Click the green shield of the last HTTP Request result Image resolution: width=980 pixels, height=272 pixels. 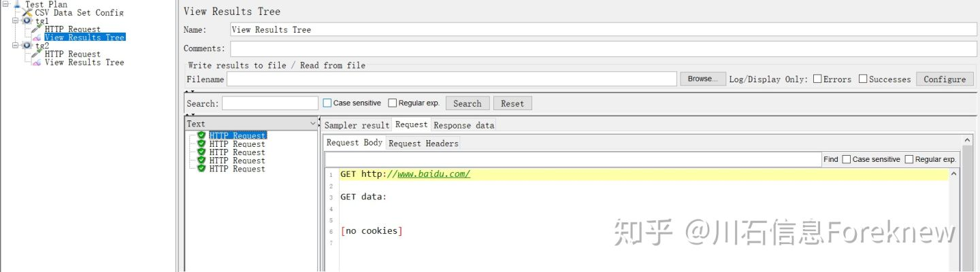[x=201, y=168]
